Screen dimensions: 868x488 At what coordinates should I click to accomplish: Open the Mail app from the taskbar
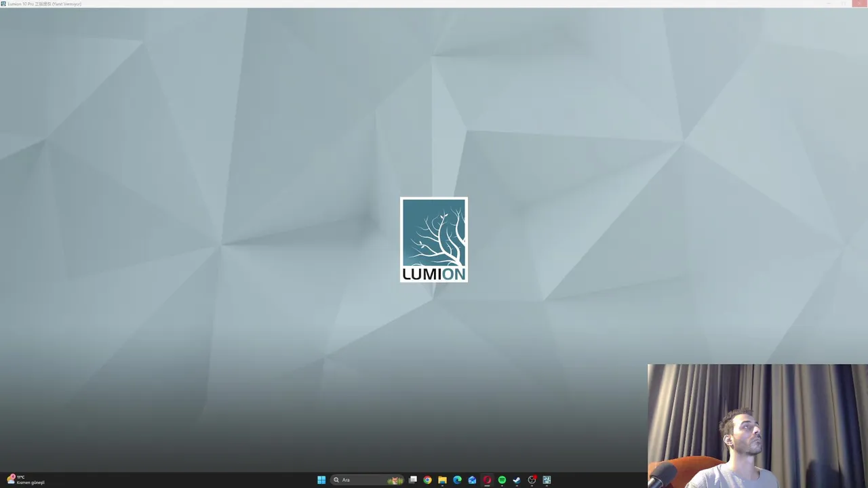coord(472,480)
